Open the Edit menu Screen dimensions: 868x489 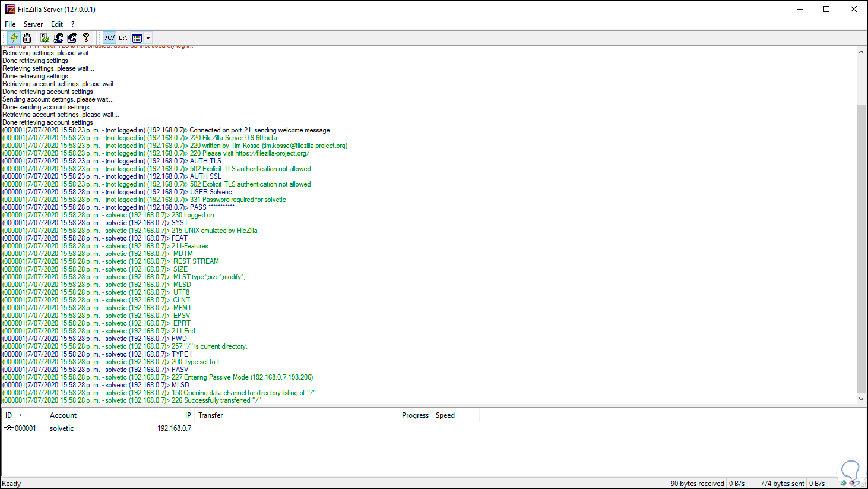click(57, 24)
